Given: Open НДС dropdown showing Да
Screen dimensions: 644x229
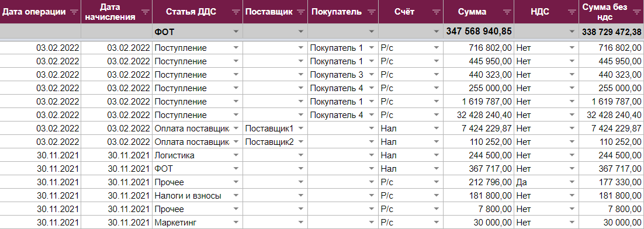Looking at the screenshot, I should pyautogui.click(x=572, y=182).
